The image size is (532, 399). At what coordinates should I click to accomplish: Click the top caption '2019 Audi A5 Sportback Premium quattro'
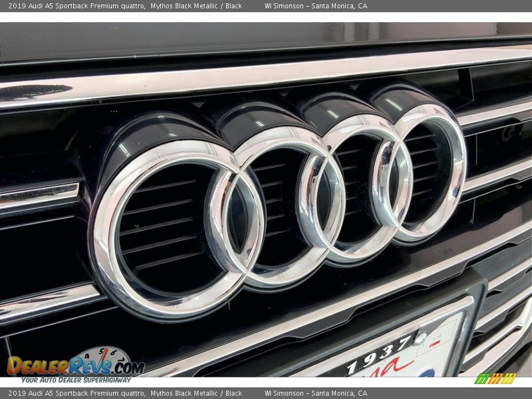pos(77,6)
